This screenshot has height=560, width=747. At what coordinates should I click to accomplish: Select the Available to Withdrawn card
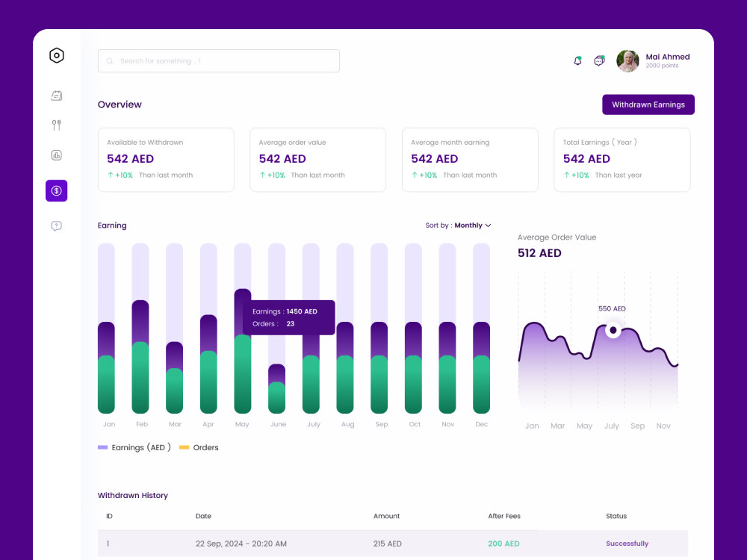(166, 160)
